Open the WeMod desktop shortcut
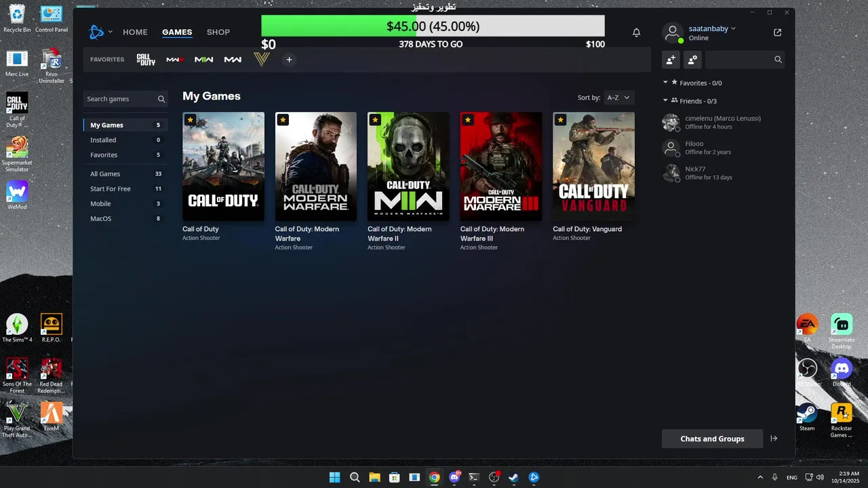868x488 pixels. click(x=17, y=195)
